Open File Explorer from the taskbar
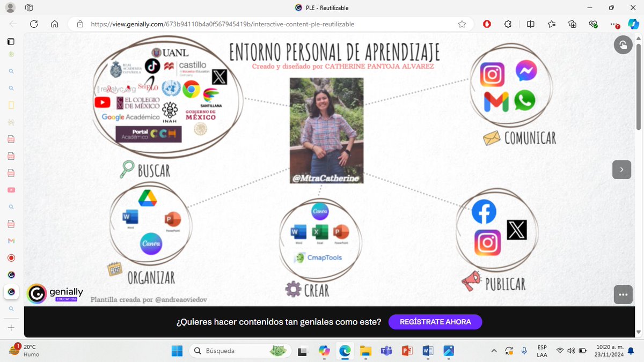The image size is (644, 362). [x=365, y=351]
